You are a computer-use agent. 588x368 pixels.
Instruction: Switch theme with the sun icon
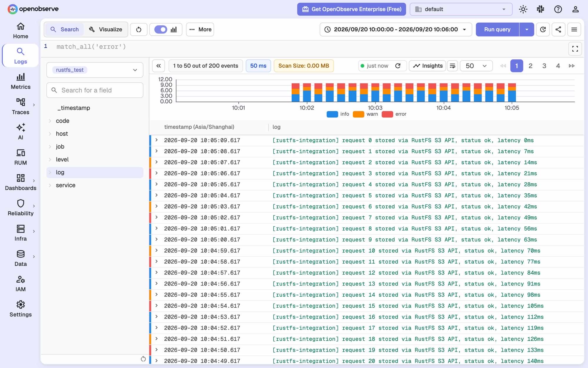[x=523, y=9]
